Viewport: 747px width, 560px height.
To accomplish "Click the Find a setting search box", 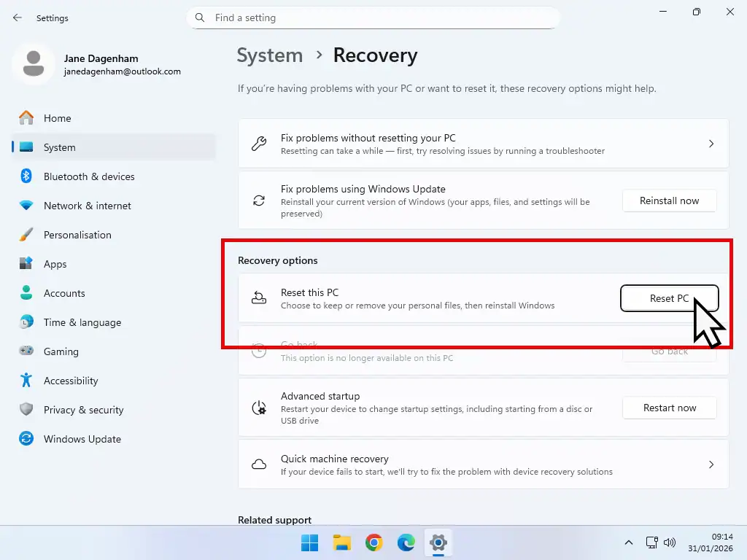I will (x=373, y=17).
